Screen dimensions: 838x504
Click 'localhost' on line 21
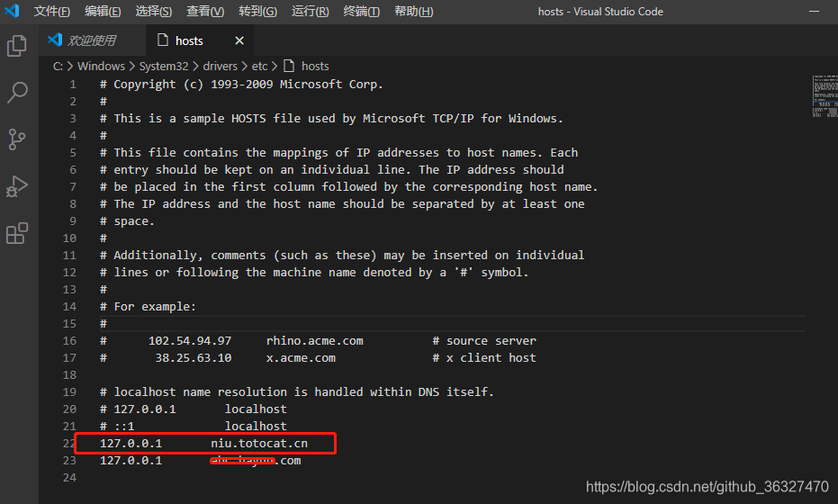pos(256,427)
